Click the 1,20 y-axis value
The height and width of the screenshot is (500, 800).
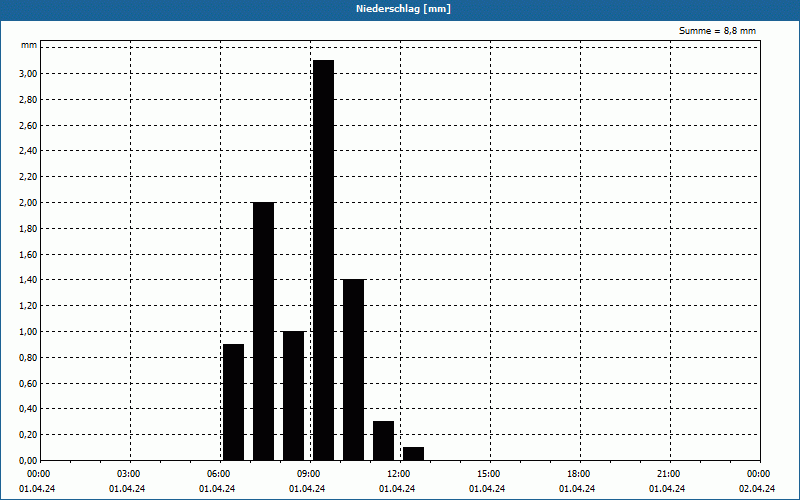coord(28,306)
